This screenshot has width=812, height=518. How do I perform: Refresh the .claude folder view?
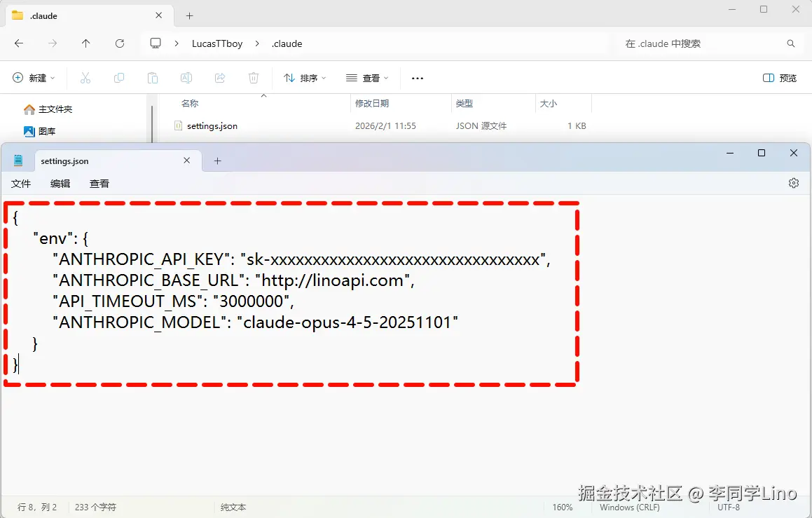point(120,43)
